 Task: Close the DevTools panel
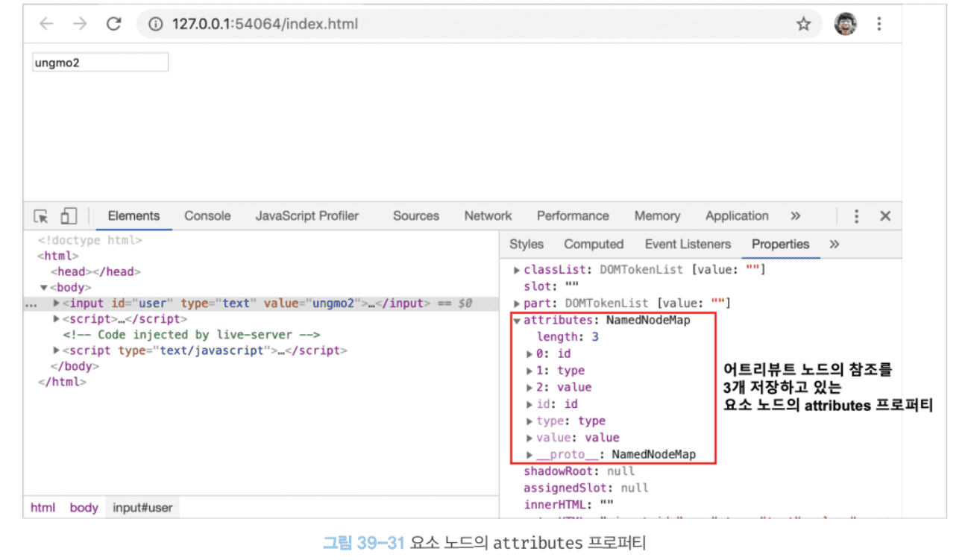pos(885,216)
